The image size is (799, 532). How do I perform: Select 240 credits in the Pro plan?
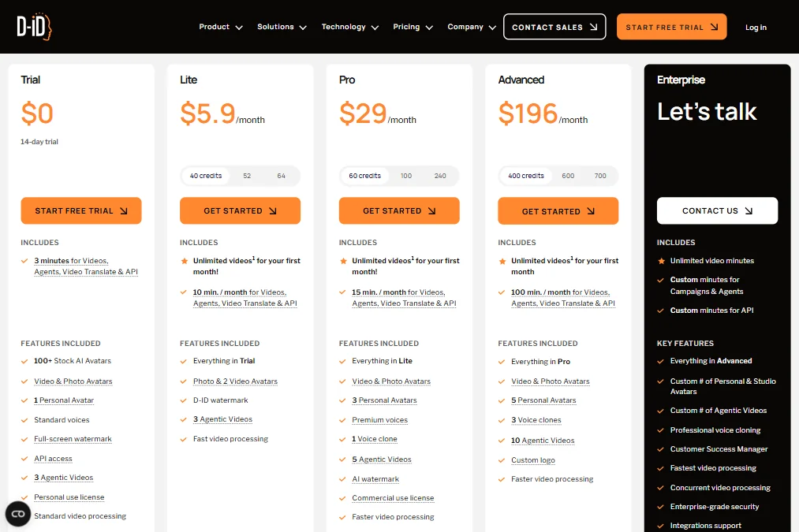(440, 176)
